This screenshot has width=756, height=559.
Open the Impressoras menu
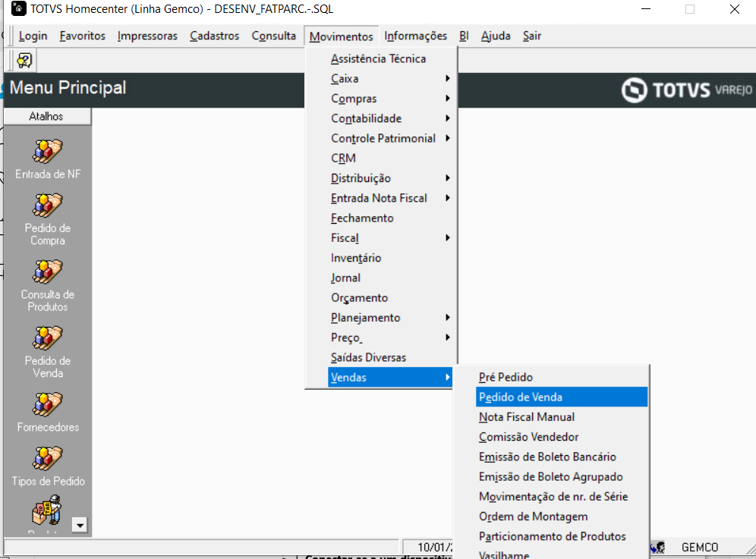(x=147, y=36)
